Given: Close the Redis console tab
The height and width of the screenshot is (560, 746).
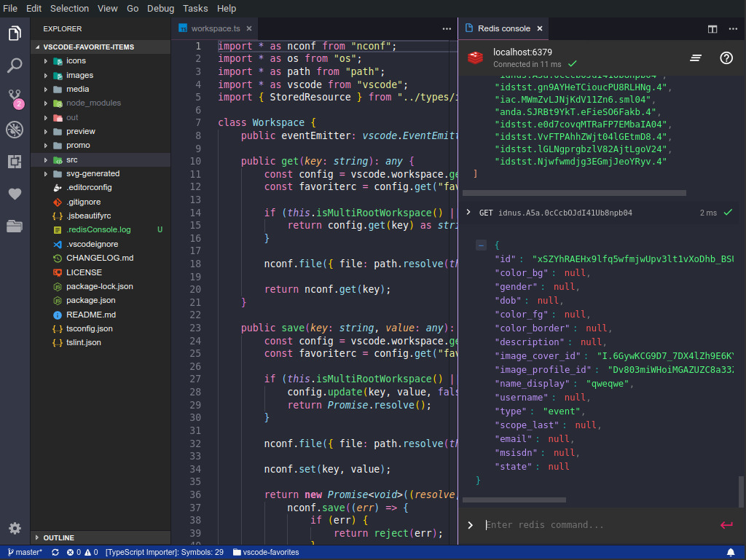Looking at the screenshot, I should (540, 28).
